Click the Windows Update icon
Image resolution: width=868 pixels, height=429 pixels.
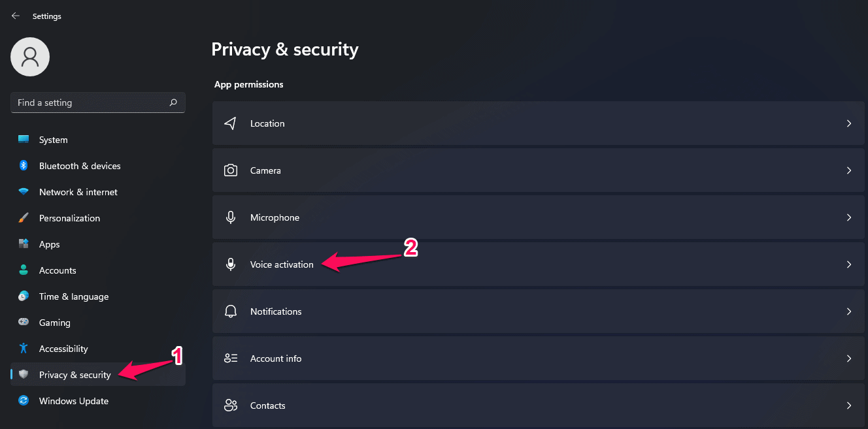[24, 401]
